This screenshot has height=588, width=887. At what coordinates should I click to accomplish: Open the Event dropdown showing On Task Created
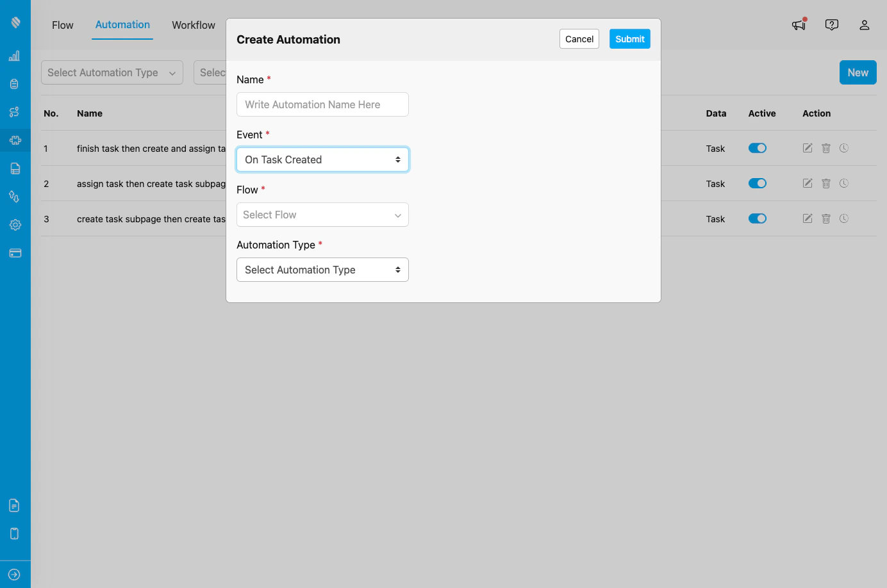click(x=322, y=159)
